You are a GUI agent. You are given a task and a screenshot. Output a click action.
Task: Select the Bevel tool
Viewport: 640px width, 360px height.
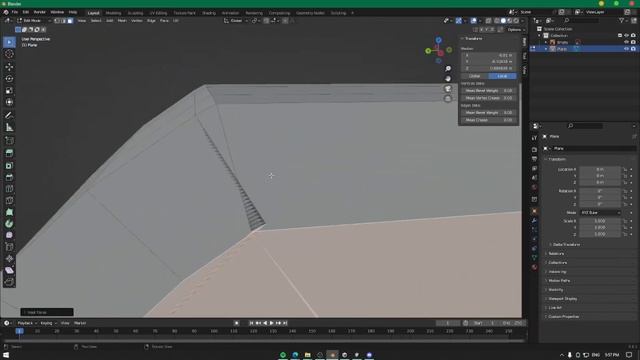tap(9, 177)
